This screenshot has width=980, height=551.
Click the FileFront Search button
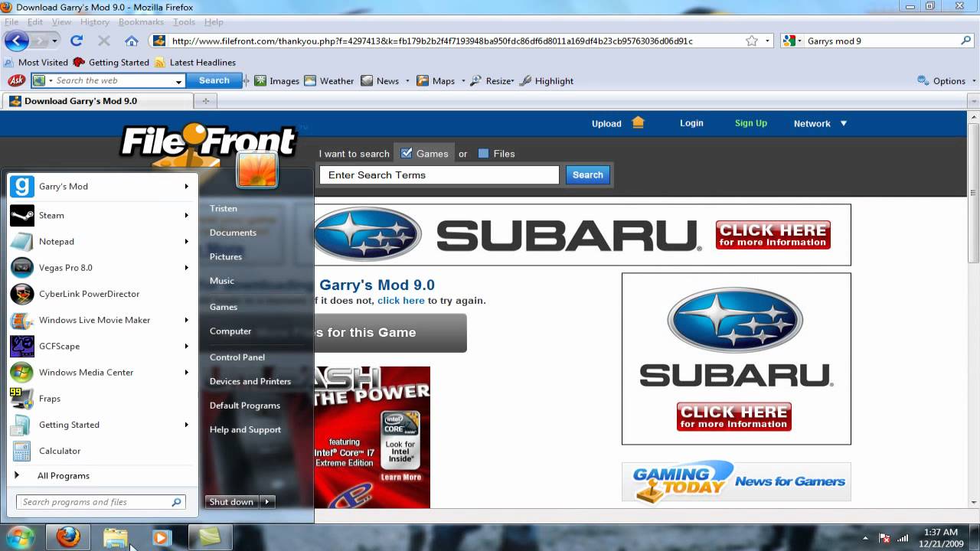tap(588, 175)
